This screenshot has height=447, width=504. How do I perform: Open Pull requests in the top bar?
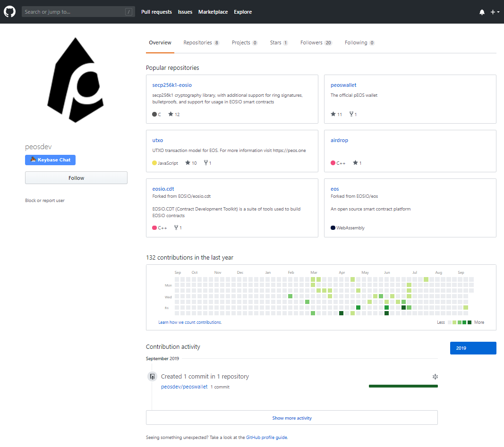point(156,12)
